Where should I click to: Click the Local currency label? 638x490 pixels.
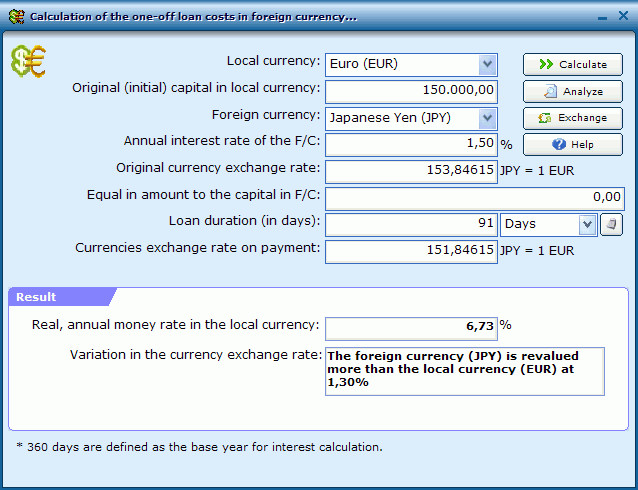click(x=273, y=61)
